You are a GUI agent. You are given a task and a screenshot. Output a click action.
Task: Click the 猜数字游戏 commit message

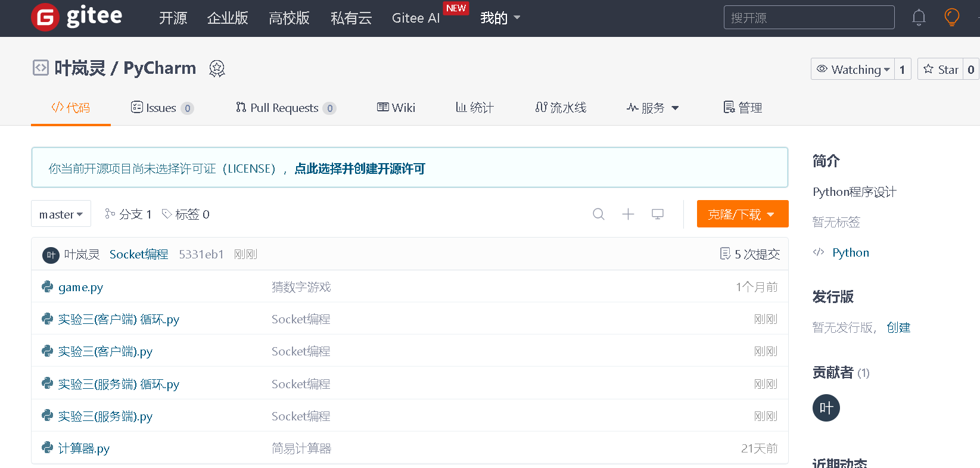point(301,287)
